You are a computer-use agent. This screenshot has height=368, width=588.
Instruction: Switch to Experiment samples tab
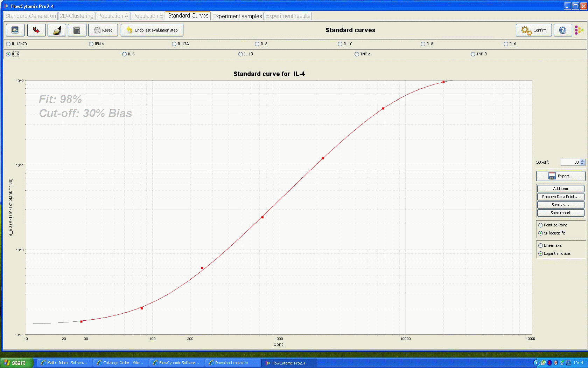(x=237, y=16)
